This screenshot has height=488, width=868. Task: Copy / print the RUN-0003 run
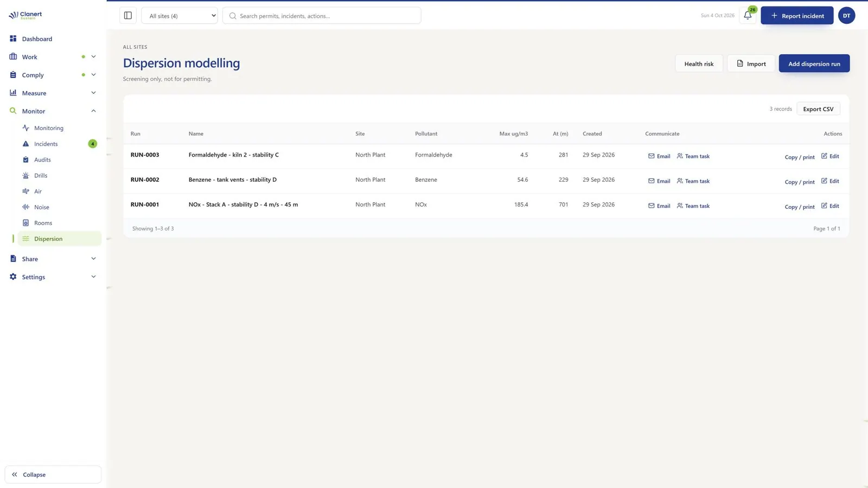[x=800, y=157]
